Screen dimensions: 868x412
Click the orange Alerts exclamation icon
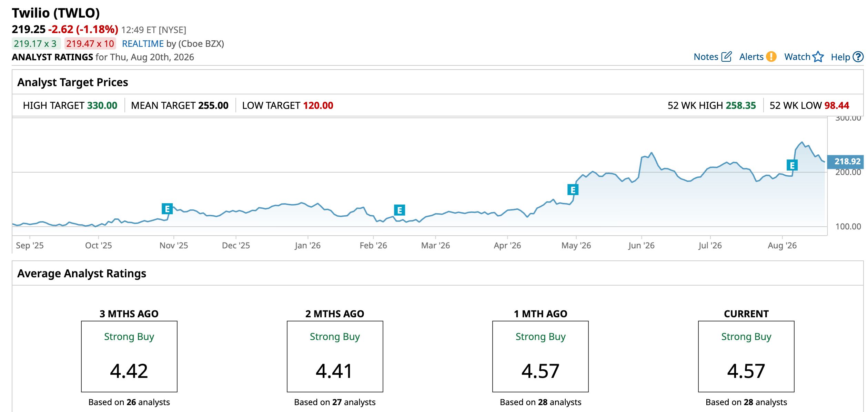point(771,57)
